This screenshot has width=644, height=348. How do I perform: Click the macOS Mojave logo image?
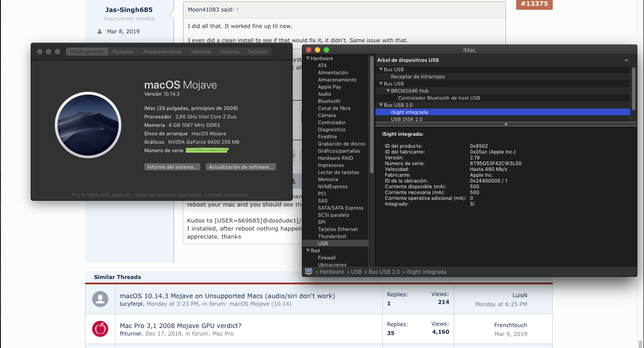coord(88,125)
